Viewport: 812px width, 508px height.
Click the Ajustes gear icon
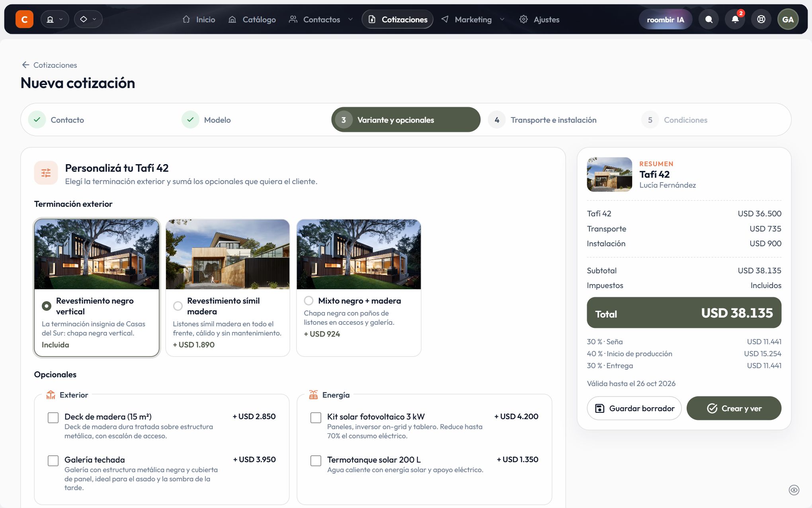click(x=523, y=19)
